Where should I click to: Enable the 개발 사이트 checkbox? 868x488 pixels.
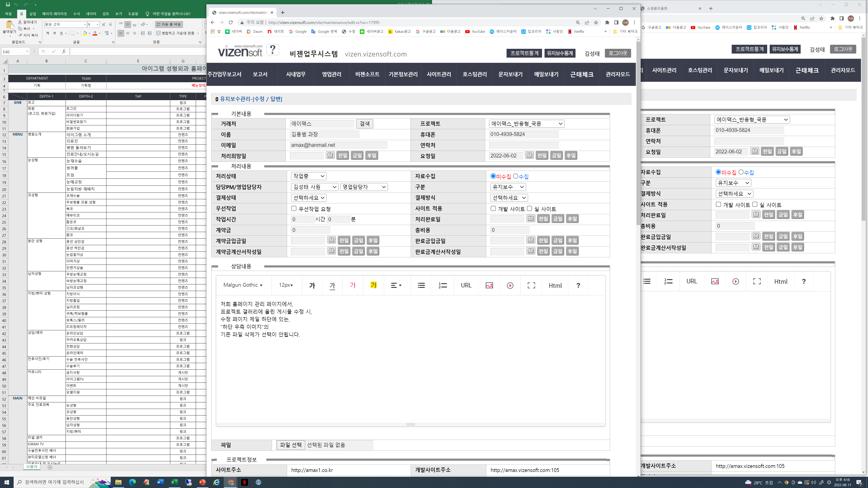coord(493,209)
